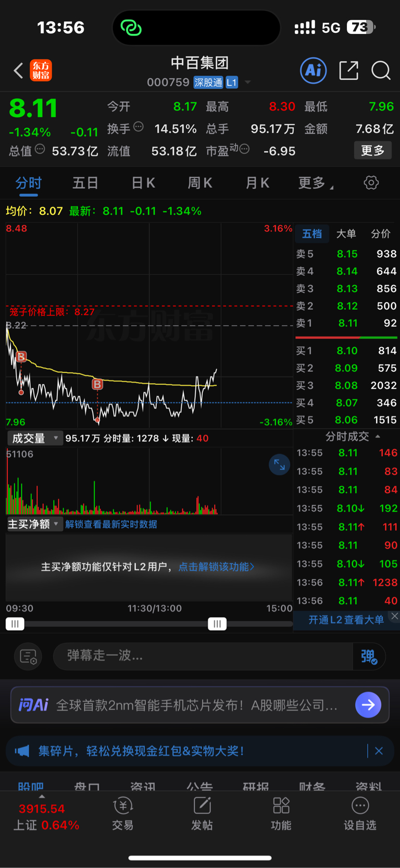
Task: Tap the 弹幕走一波 comment input field
Action: coord(203,656)
